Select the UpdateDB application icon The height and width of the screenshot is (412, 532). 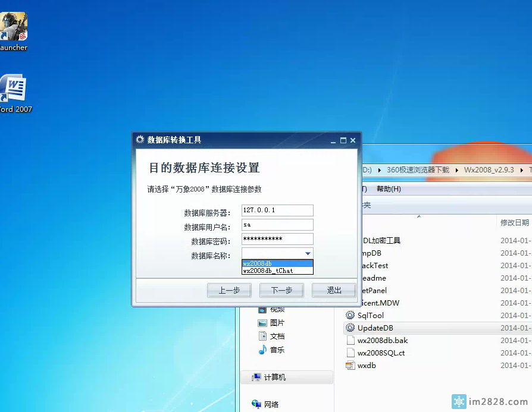[x=350, y=328]
